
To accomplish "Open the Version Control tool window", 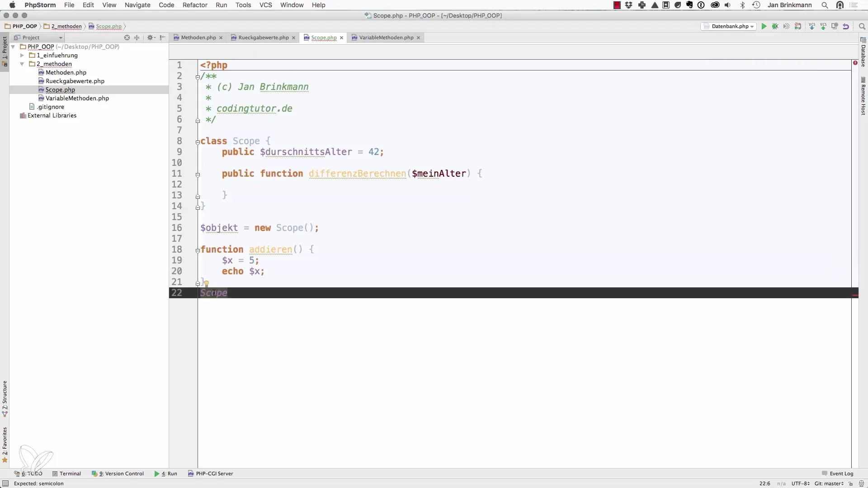I will (x=118, y=474).
